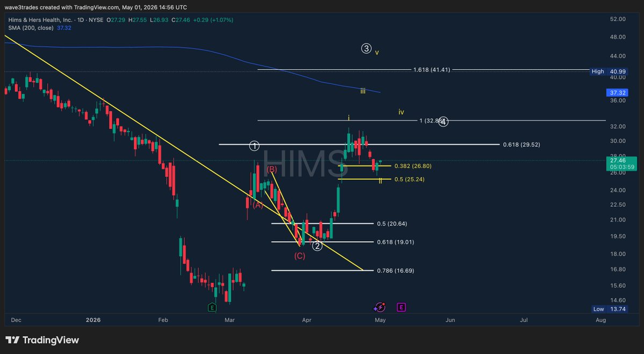Click the Dec label on time axis
This screenshot has height=354, width=644.
16,320
